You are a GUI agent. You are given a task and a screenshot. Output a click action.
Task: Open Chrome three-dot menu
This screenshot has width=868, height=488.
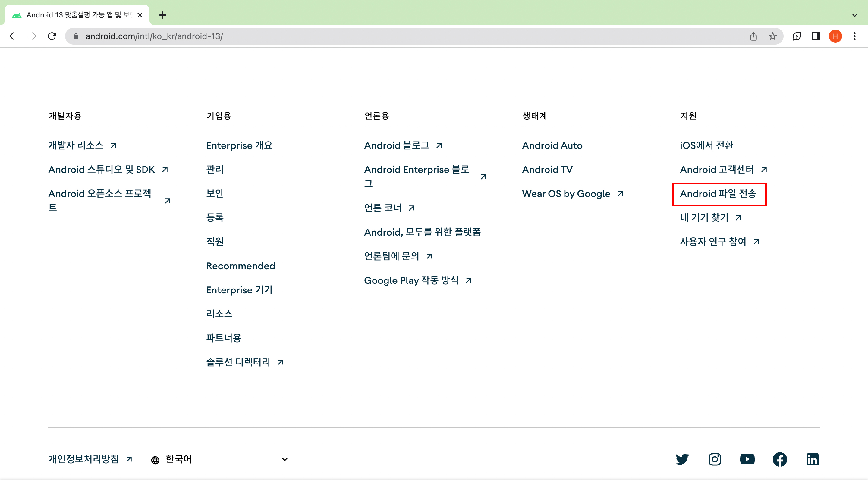click(x=854, y=36)
